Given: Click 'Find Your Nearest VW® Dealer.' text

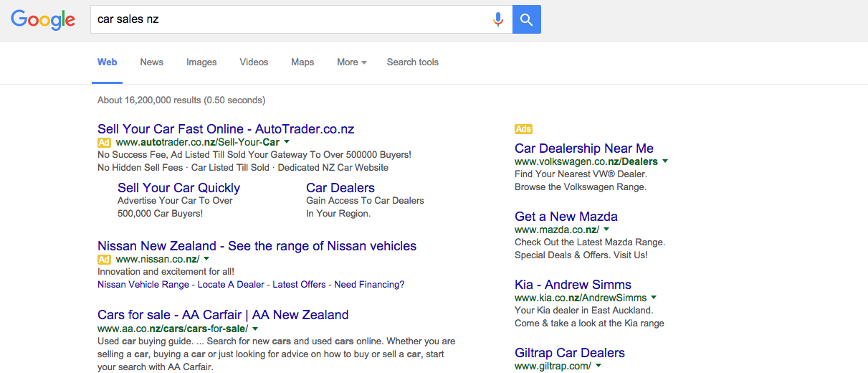Looking at the screenshot, I should (581, 174).
